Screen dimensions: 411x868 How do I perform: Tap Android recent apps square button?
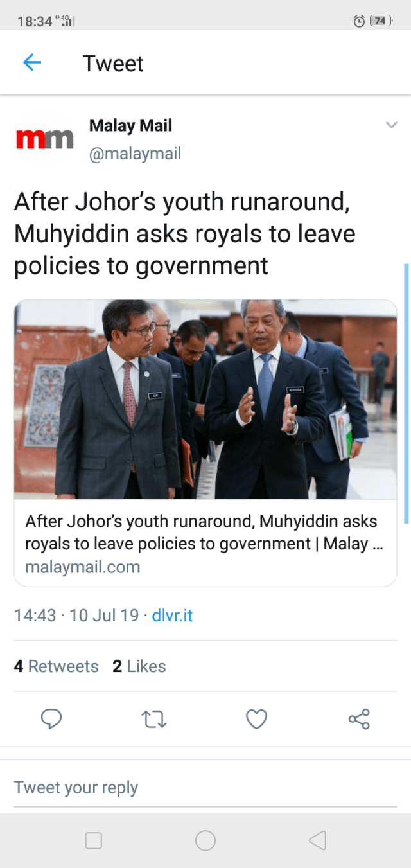(94, 840)
